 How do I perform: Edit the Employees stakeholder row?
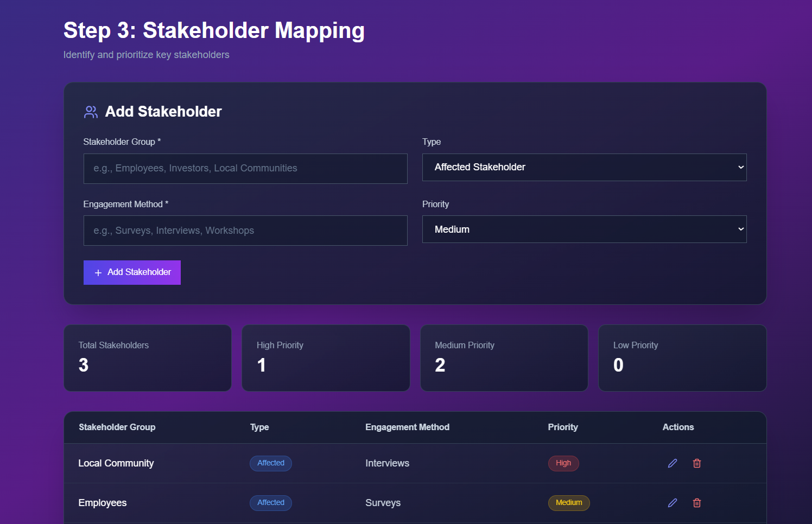(x=673, y=503)
